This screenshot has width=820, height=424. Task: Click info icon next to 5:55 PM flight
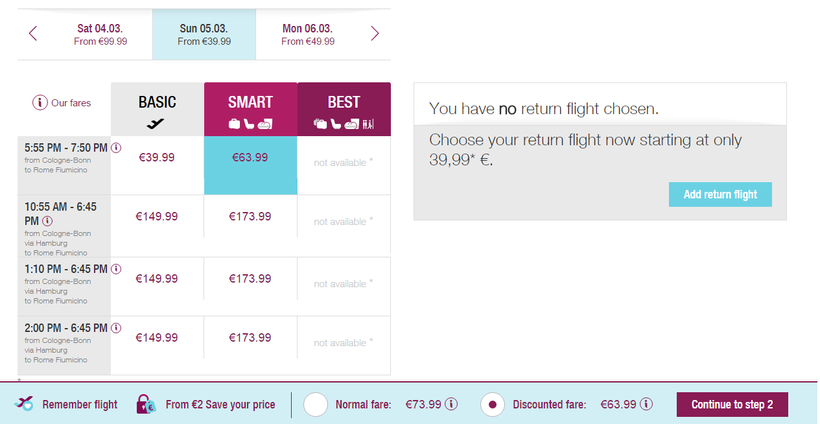[x=117, y=148]
